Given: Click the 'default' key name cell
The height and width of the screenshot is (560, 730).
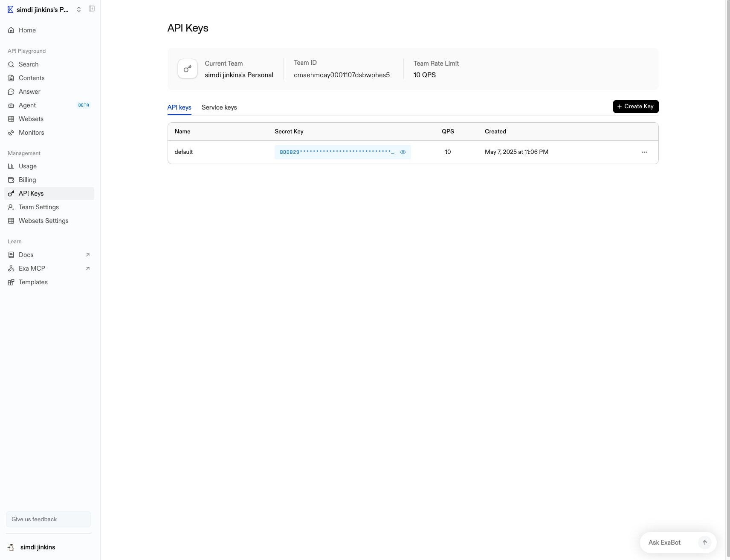Looking at the screenshot, I should pyautogui.click(x=184, y=152).
